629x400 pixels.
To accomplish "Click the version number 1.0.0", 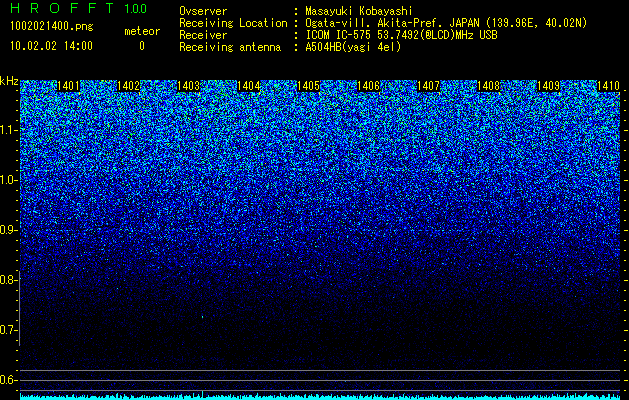I will coord(135,9).
